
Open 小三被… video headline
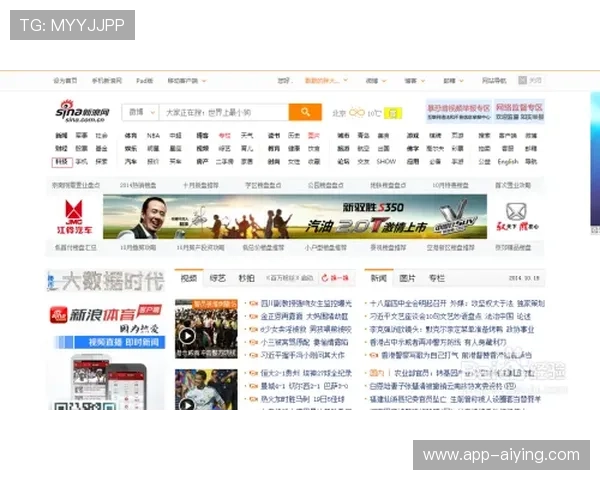pyautogui.click(x=304, y=342)
